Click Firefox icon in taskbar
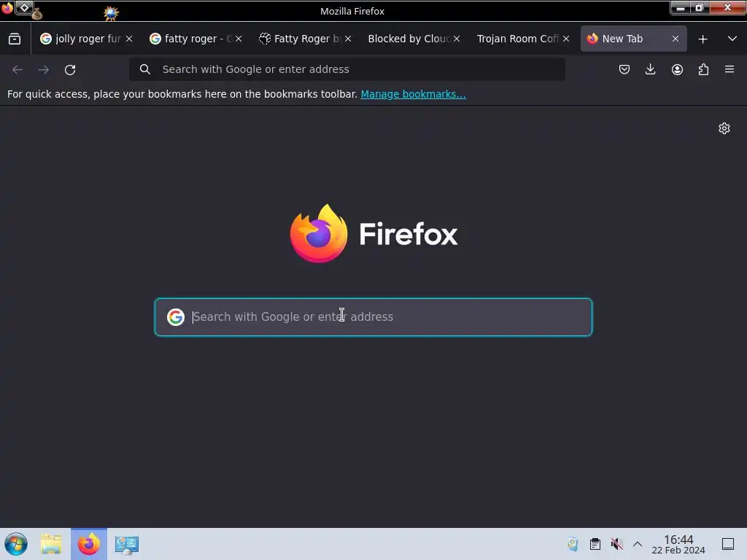 coord(89,544)
